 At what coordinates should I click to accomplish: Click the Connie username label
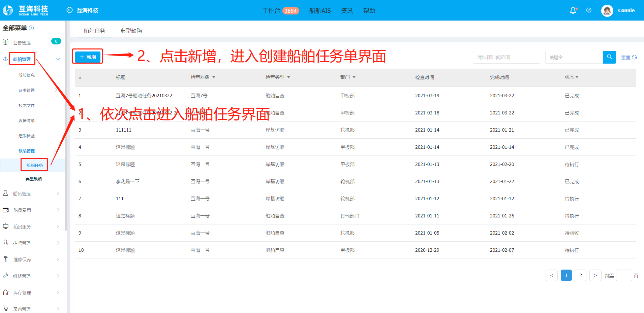(626, 10)
